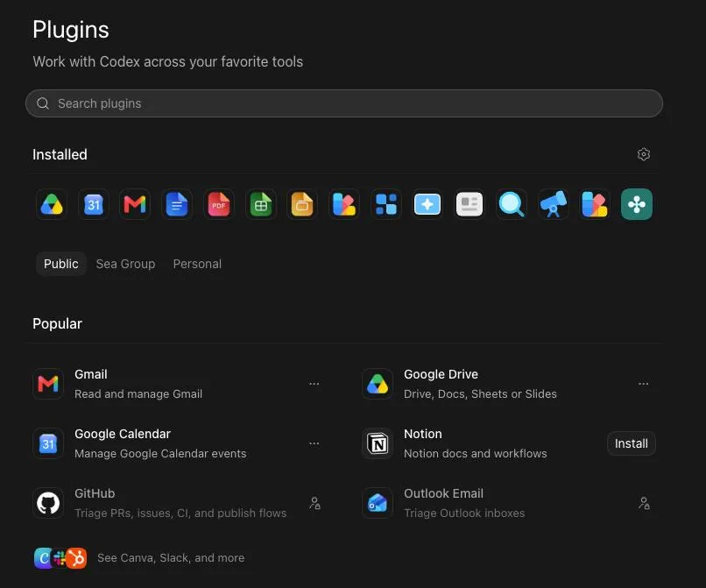This screenshot has height=588, width=706.
Task: Open building-blocks icon beside the telescope icon
Action: [x=595, y=204]
